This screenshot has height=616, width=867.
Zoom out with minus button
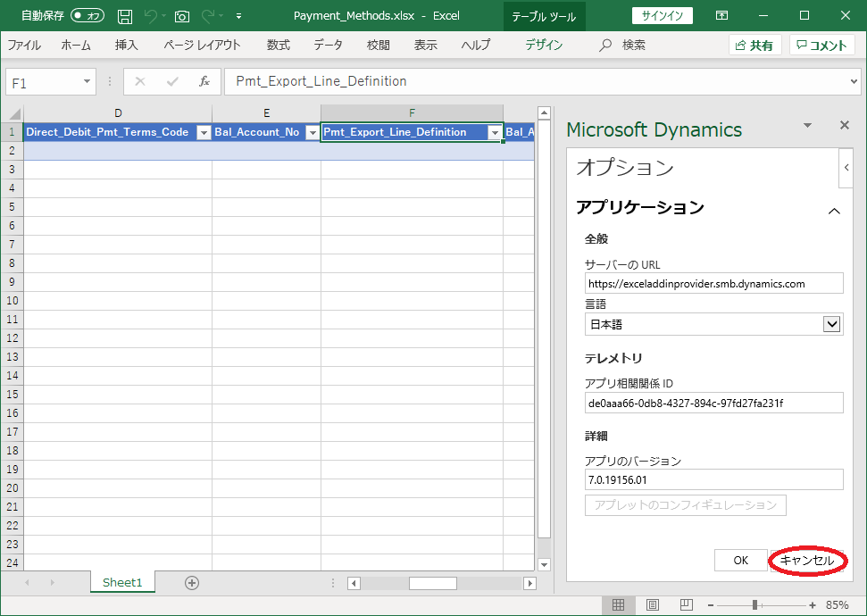tap(711, 605)
